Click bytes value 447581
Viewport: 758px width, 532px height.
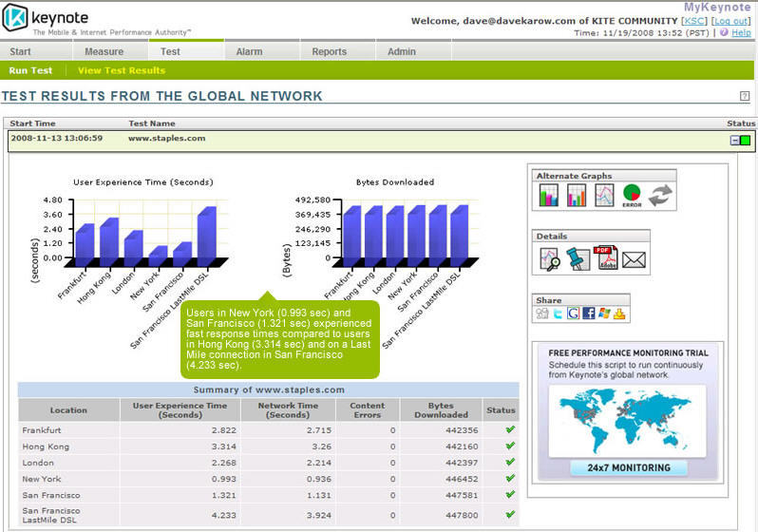point(462,495)
